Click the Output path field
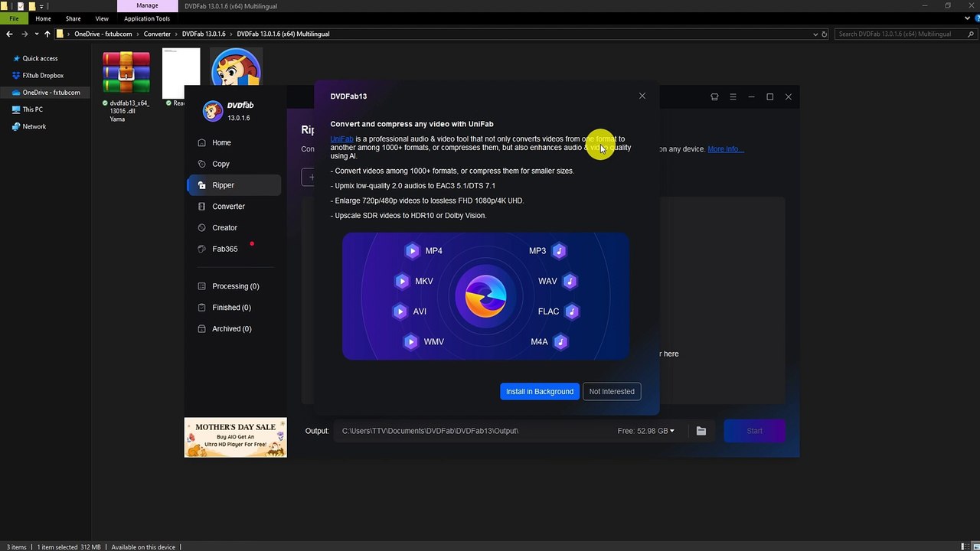This screenshot has height=551, width=980. (x=471, y=431)
